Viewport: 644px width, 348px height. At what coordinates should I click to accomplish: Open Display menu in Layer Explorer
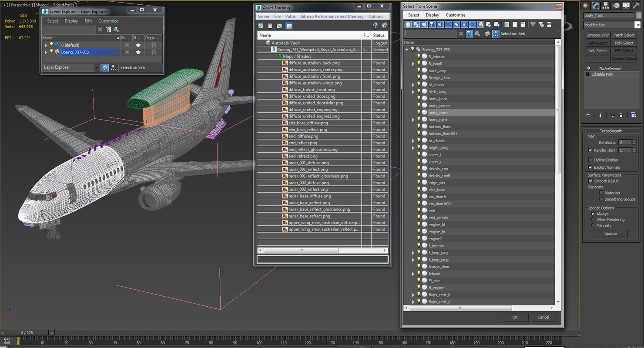(x=71, y=21)
